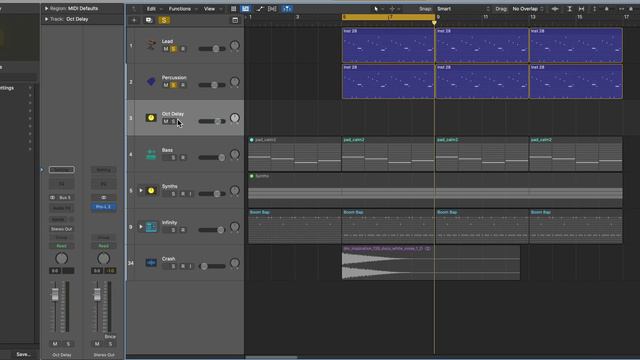Click the blue catch playhead icon
The image size is (640, 360).
287,9
